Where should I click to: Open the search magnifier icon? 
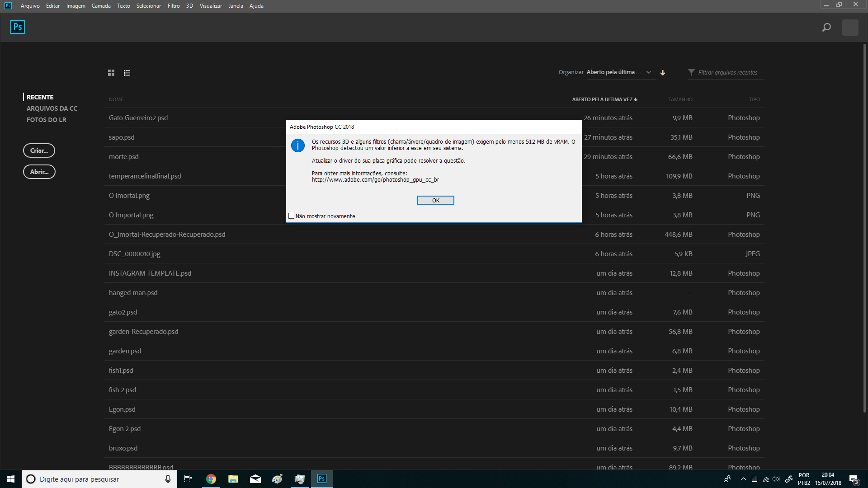pos(826,28)
